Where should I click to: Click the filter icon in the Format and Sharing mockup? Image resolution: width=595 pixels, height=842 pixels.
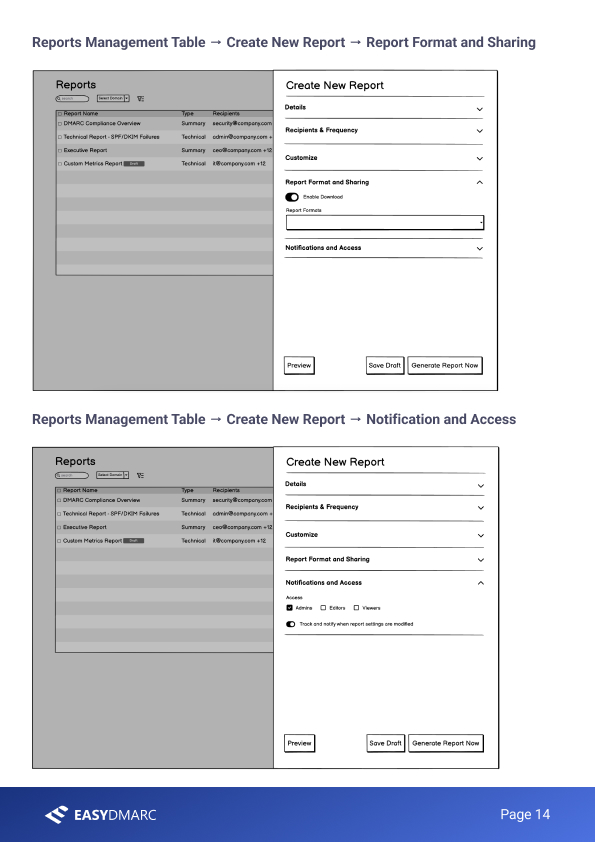coord(140,99)
